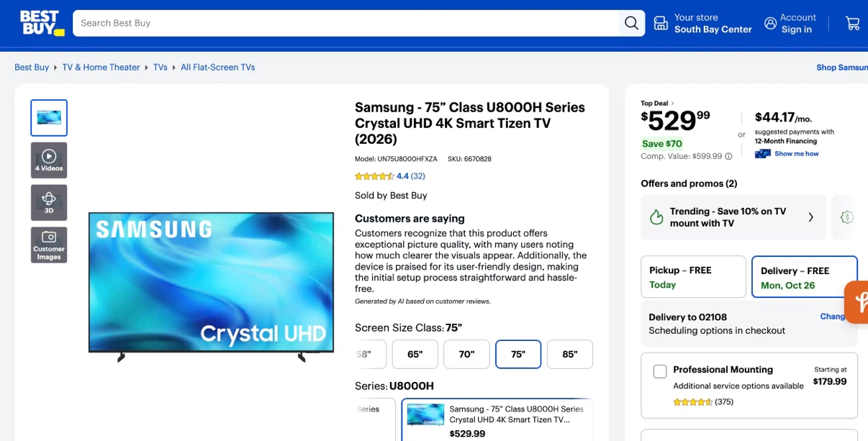868x441 pixels.
Task: Expand the Top Deal arrow
Action: (x=672, y=104)
